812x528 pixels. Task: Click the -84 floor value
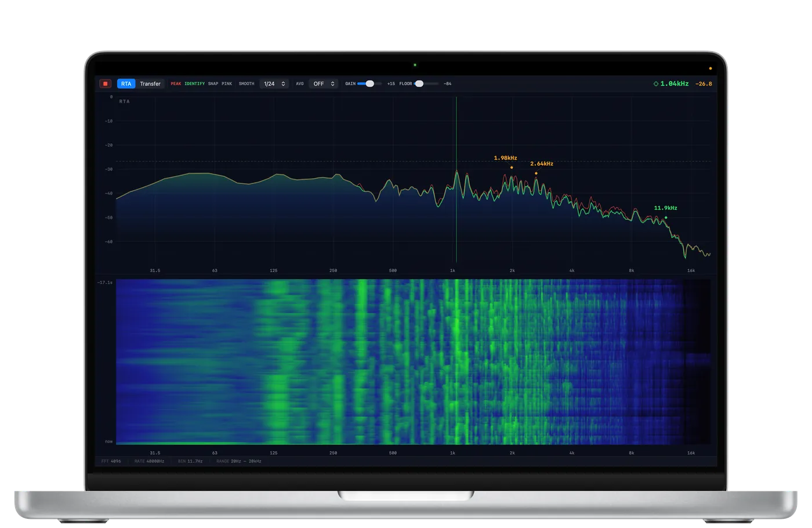pos(447,84)
